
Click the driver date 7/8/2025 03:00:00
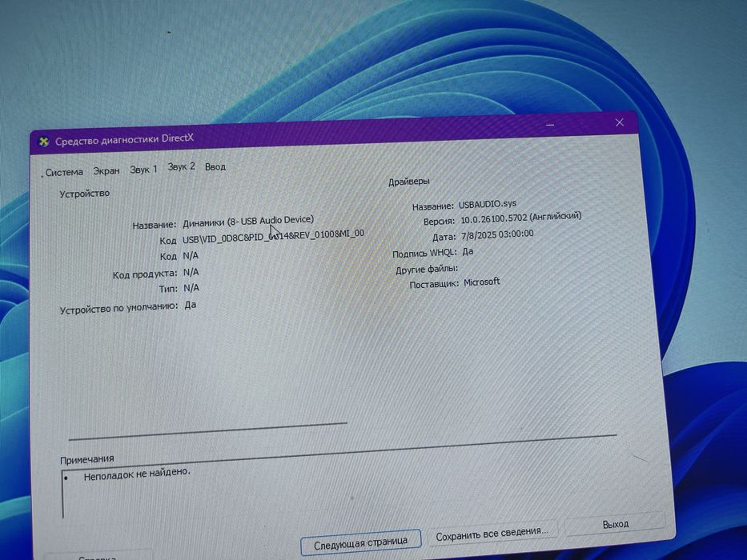pyautogui.click(x=497, y=234)
